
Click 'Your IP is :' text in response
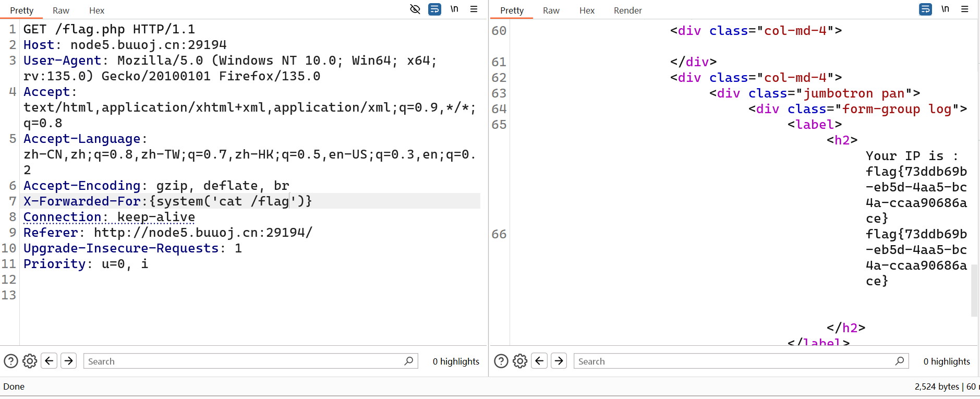[x=912, y=156]
